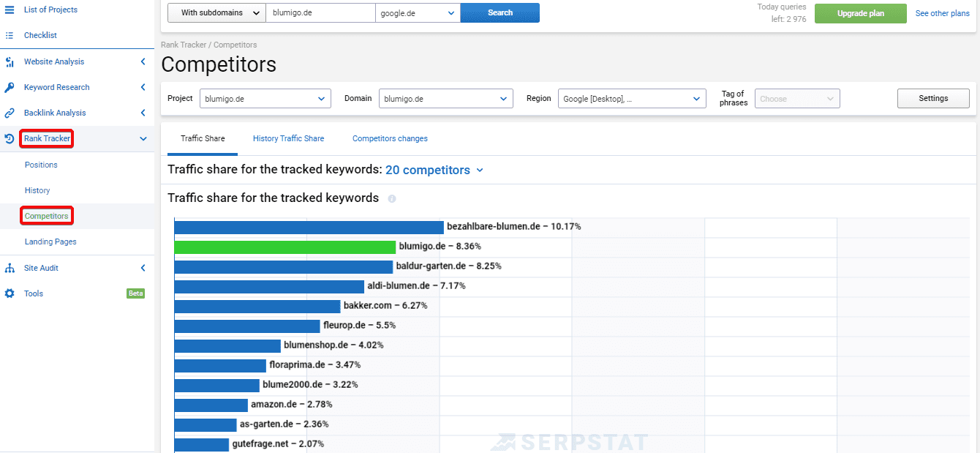Open the Region dropdown
980x453 pixels.
coord(632,99)
